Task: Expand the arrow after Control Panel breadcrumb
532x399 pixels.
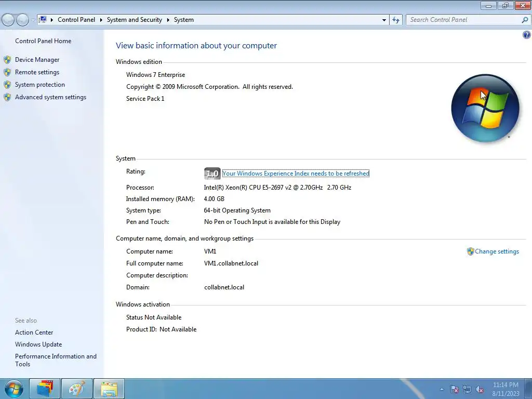Action: click(101, 20)
